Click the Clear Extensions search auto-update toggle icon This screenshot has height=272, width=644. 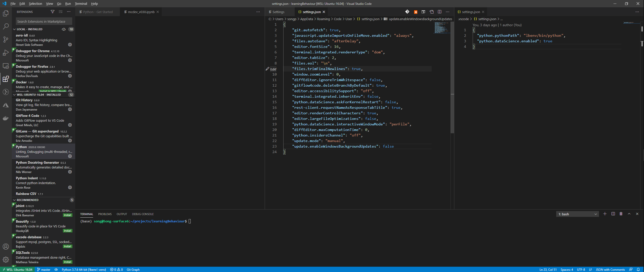tap(64, 29)
